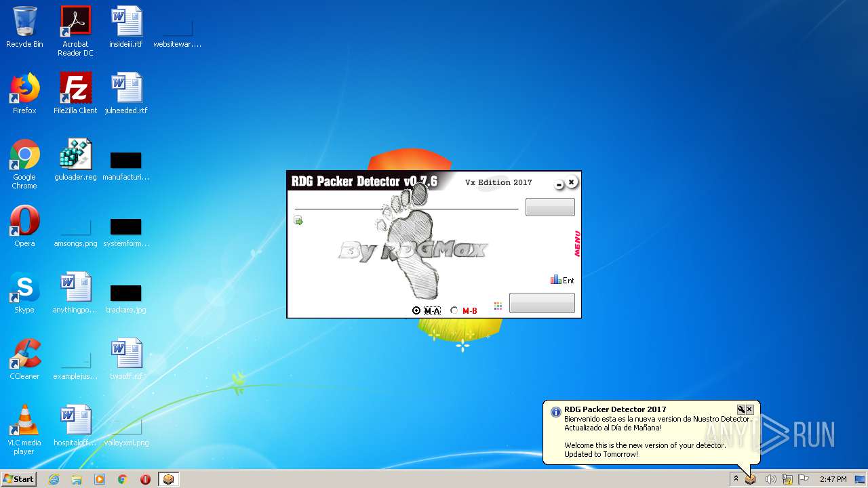Select RDG Packer Detector taskbar button
The height and width of the screenshot is (488, 868).
(x=168, y=479)
